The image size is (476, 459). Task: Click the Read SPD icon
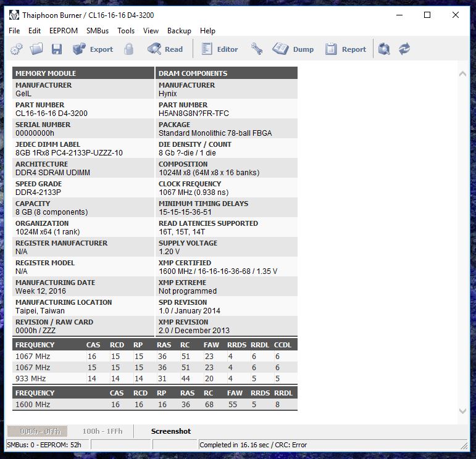coord(154,49)
